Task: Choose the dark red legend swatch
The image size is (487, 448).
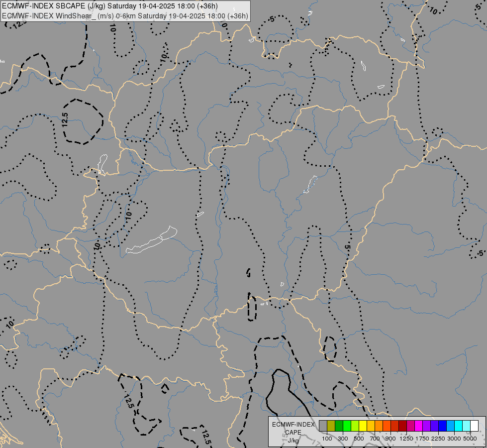Action: pyautogui.click(x=402, y=426)
